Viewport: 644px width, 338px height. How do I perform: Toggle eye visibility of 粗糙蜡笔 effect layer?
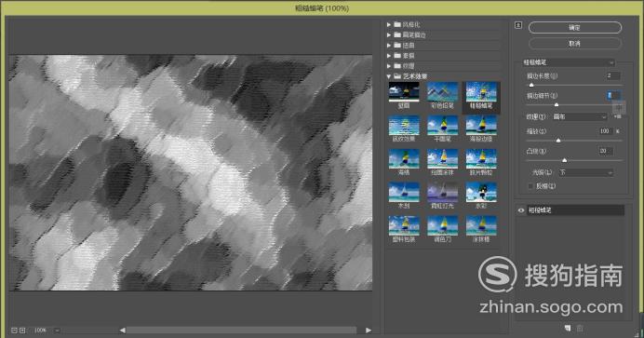521,210
